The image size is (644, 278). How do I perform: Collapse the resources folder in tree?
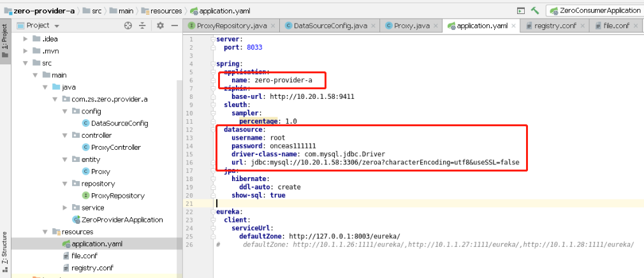pyautogui.click(x=45, y=231)
